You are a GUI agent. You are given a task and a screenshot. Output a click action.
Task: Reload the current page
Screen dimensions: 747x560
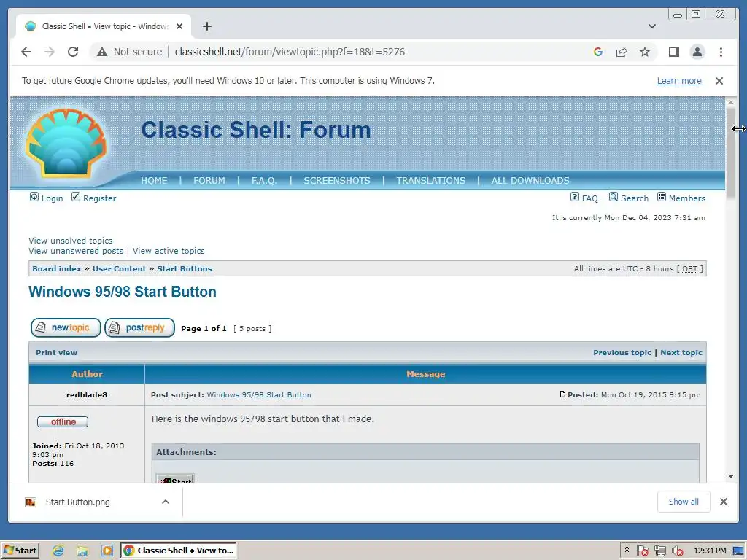[73, 52]
